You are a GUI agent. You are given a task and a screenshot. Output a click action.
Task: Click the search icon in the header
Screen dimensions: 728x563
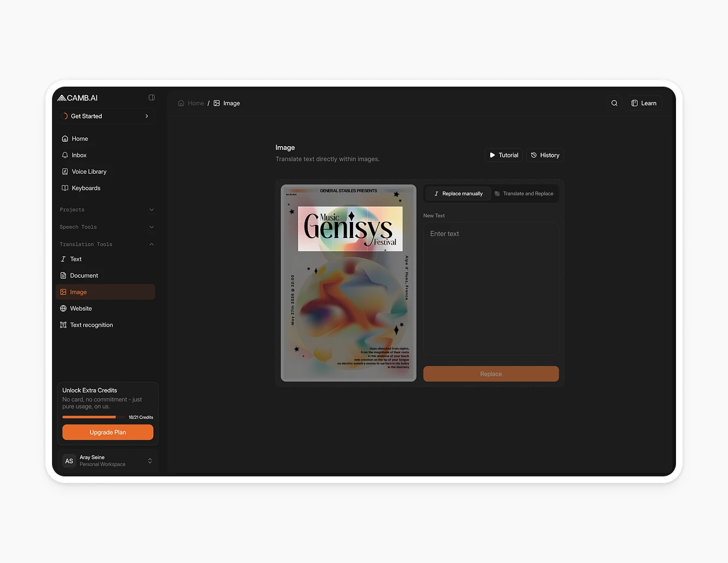614,103
